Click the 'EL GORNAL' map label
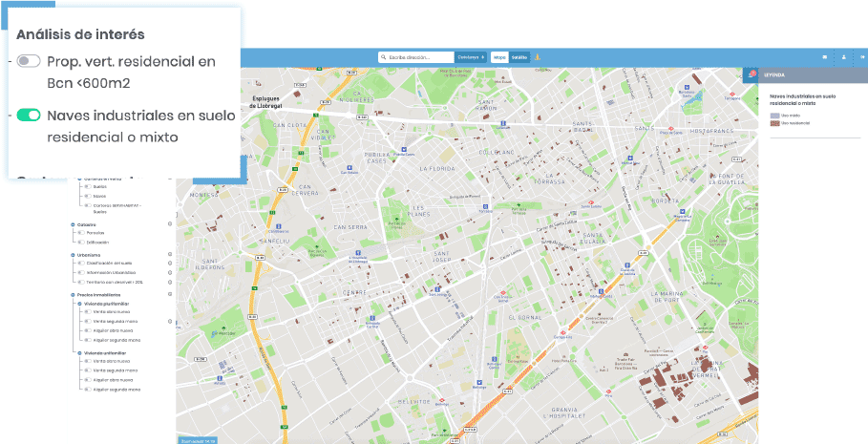The width and height of the screenshot is (868, 444). [x=524, y=317]
